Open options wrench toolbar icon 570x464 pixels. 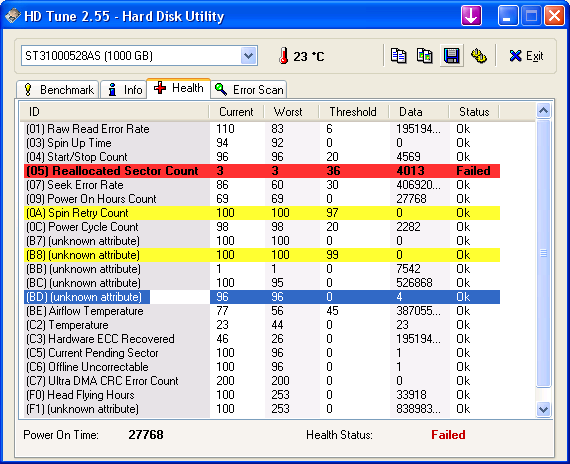(479, 56)
